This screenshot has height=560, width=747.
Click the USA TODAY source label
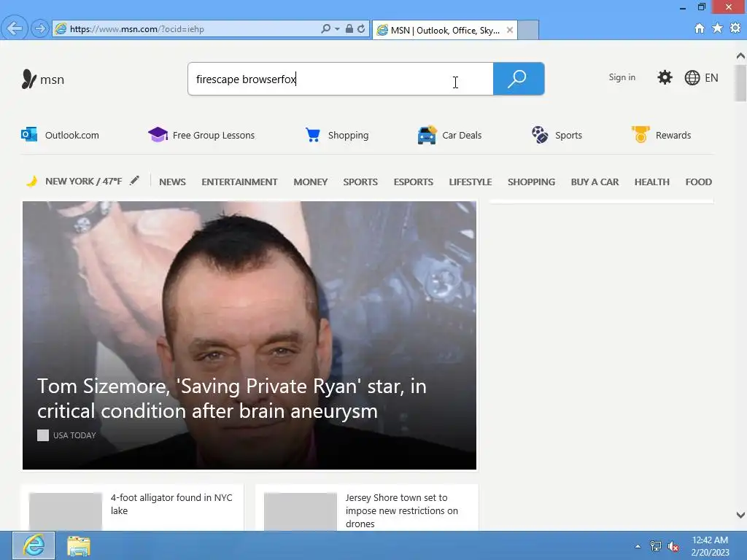click(74, 435)
